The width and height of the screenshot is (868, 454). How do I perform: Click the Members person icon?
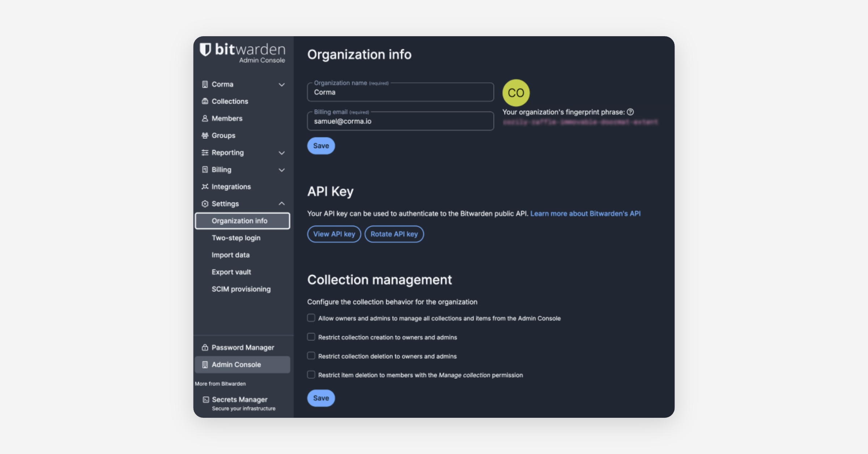(x=205, y=118)
